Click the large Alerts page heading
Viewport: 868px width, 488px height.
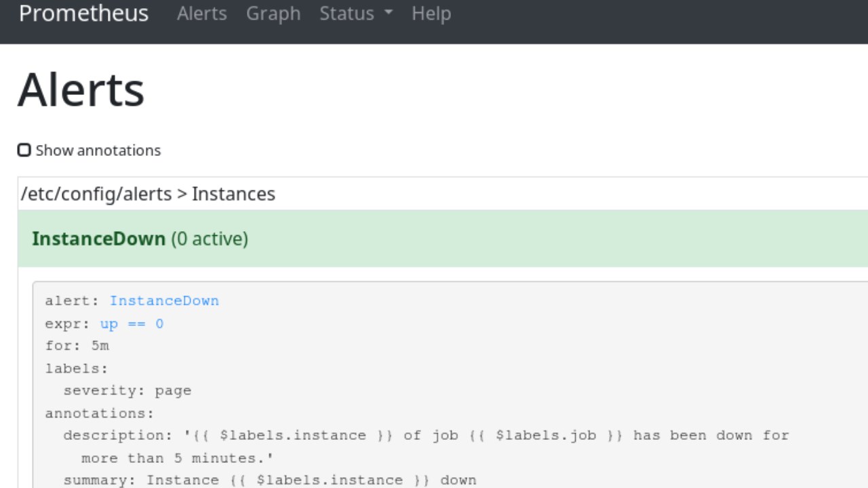pos(81,89)
